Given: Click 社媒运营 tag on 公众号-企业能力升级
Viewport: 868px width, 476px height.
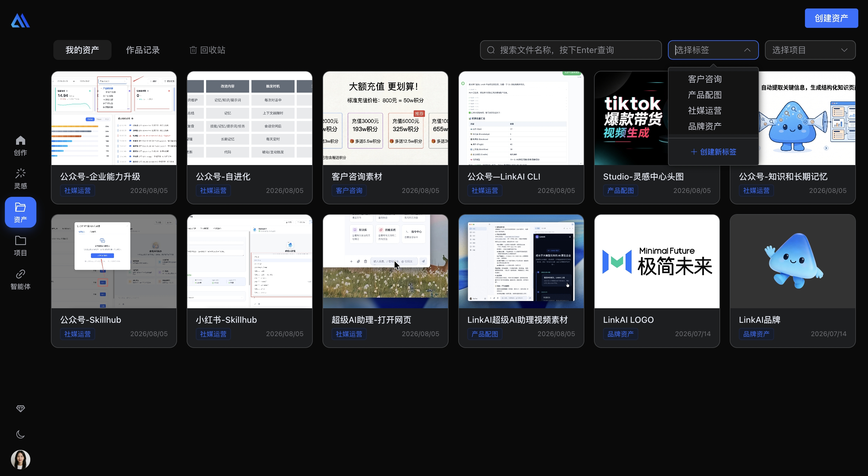Looking at the screenshot, I should [x=78, y=190].
